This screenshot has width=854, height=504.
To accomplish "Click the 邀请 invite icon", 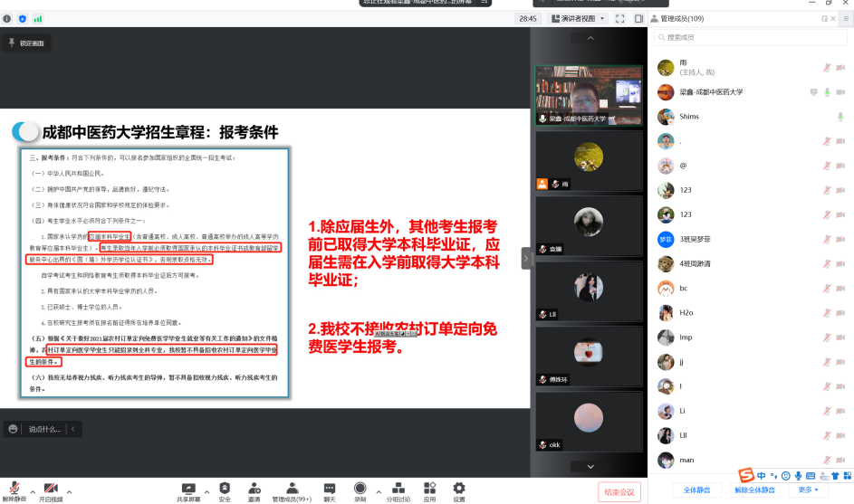I will [254, 488].
